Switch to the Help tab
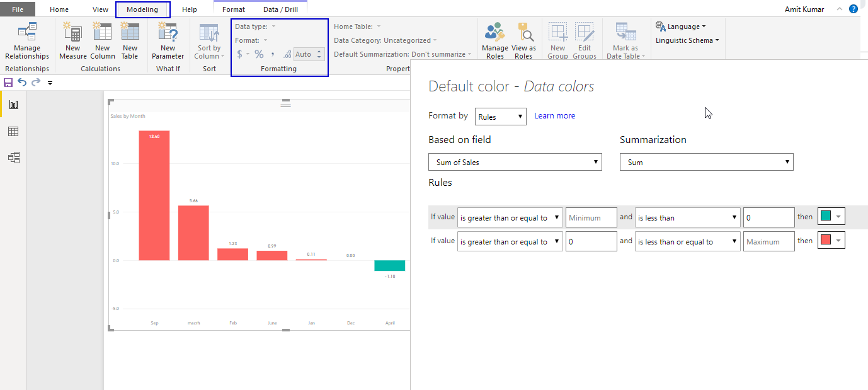 (189, 9)
